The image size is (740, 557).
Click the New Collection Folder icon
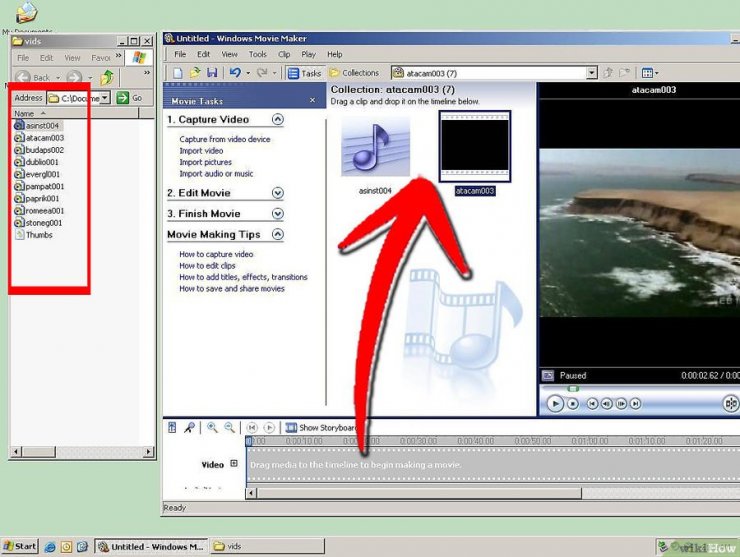[x=624, y=73]
